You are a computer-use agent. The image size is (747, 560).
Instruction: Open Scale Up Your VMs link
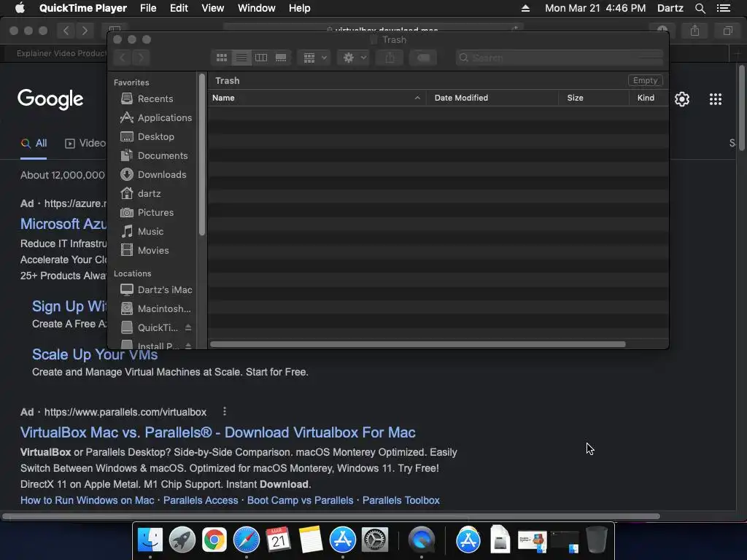point(95,354)
